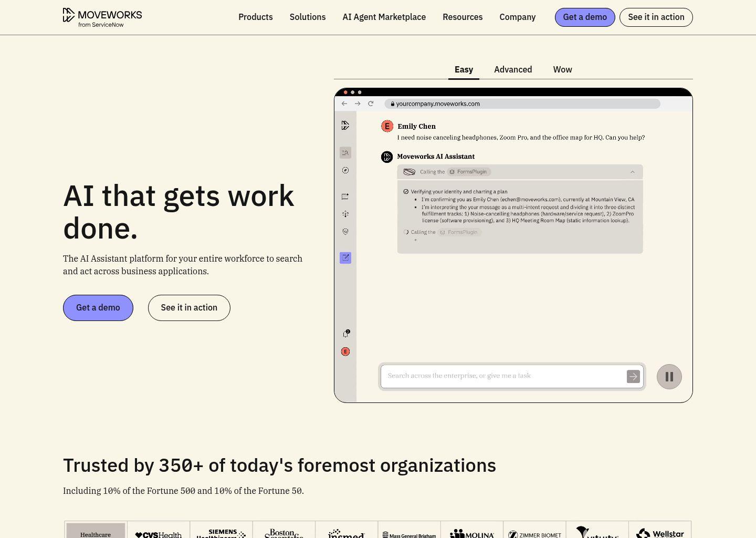756x538 pixels.
Task: Click the new chat icon in the sidebar
Action: 345,196
